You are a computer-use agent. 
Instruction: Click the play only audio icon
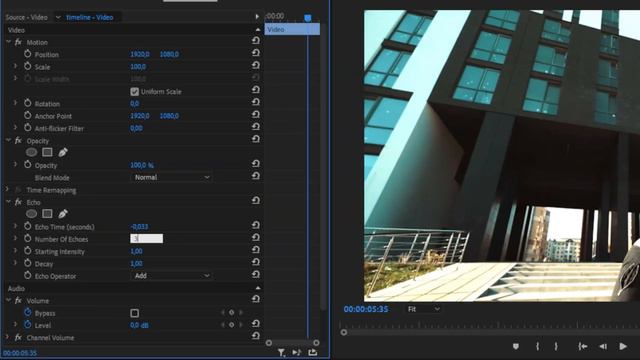click(x=297, y=352)
